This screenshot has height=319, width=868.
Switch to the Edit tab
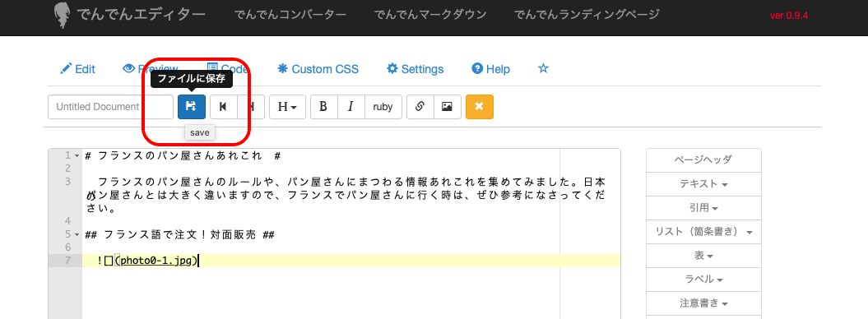[x=77, y=69]
